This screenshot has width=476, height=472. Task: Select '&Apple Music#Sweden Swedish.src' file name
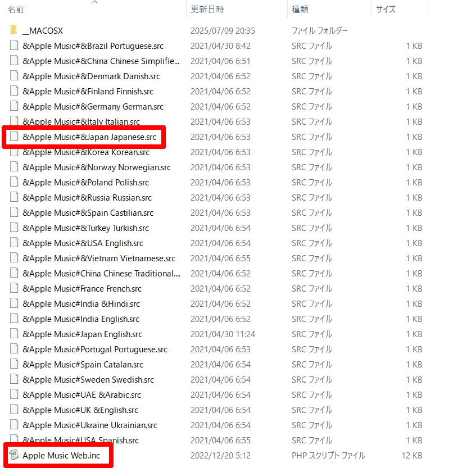pos(88,380)
